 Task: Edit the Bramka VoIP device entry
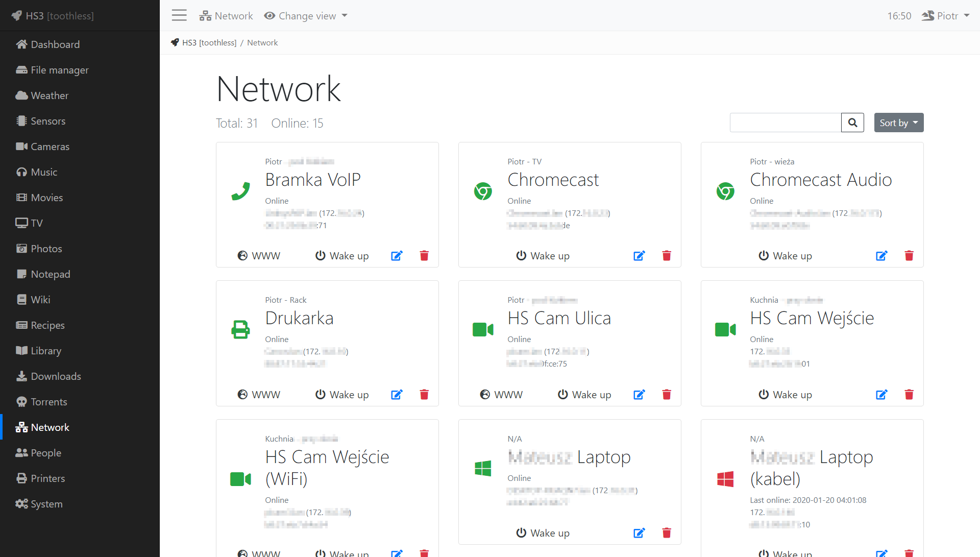pyautogui.click(x=397, y=256)
